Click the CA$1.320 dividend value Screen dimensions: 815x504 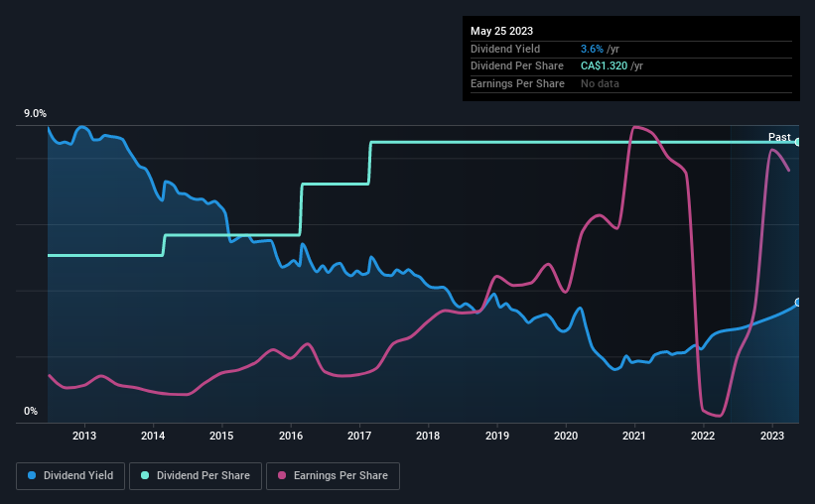(604, 66)
